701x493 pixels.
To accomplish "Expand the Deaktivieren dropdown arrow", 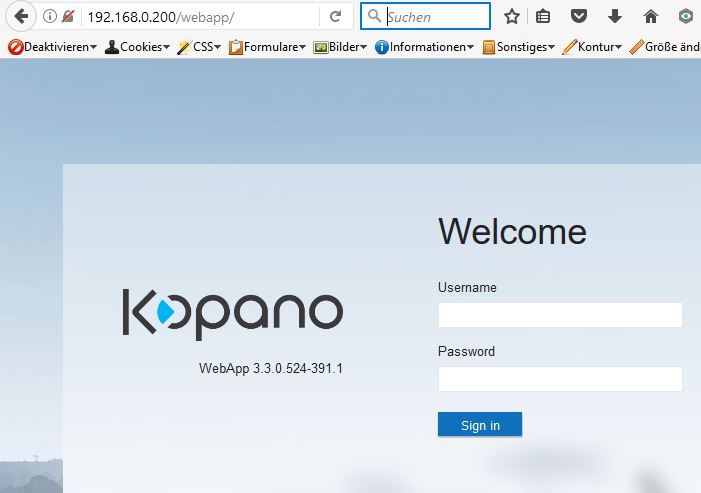I will [x=93, y=47].
